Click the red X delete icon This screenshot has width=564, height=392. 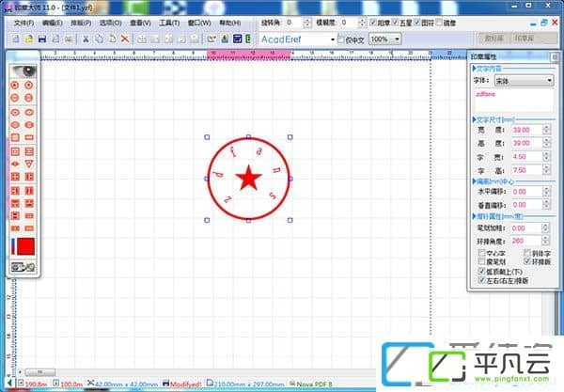point(125,39)
